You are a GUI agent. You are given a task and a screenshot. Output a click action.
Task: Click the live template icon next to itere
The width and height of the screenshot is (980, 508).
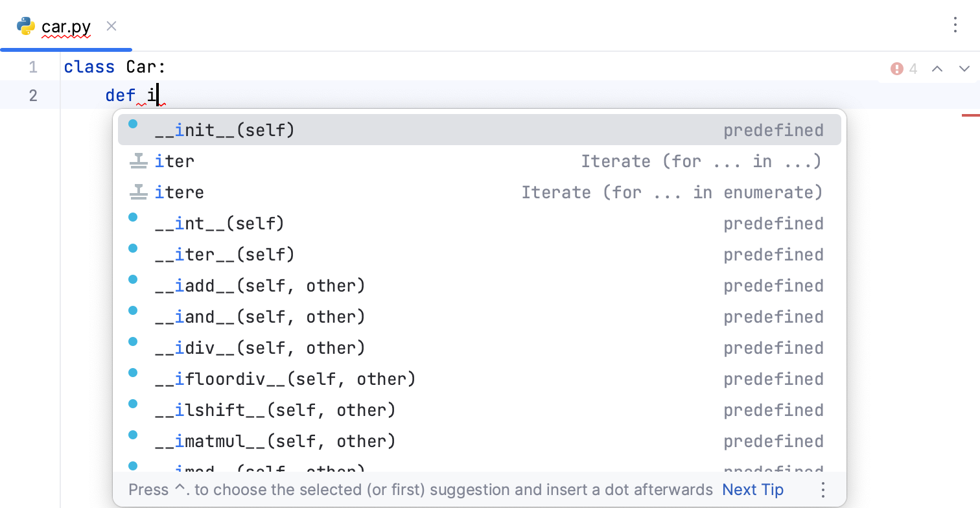tap(138, 191)
